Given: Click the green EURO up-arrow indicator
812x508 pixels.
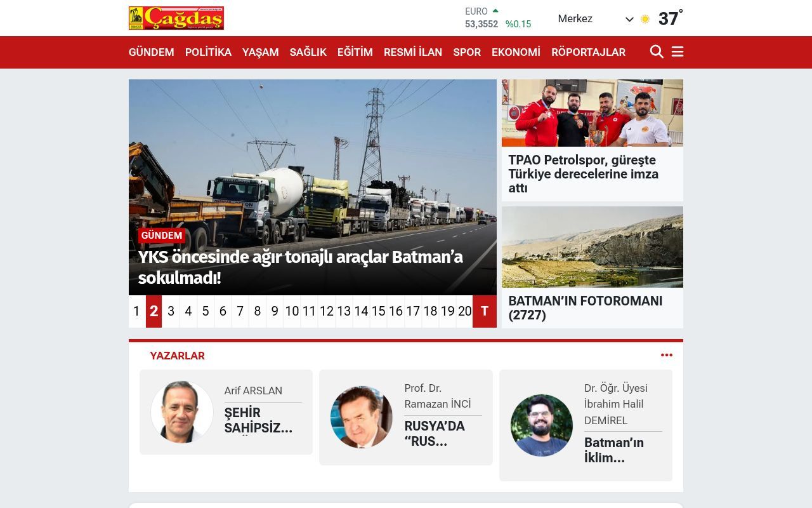Looking at the screenshot, I should coord(495,11).
